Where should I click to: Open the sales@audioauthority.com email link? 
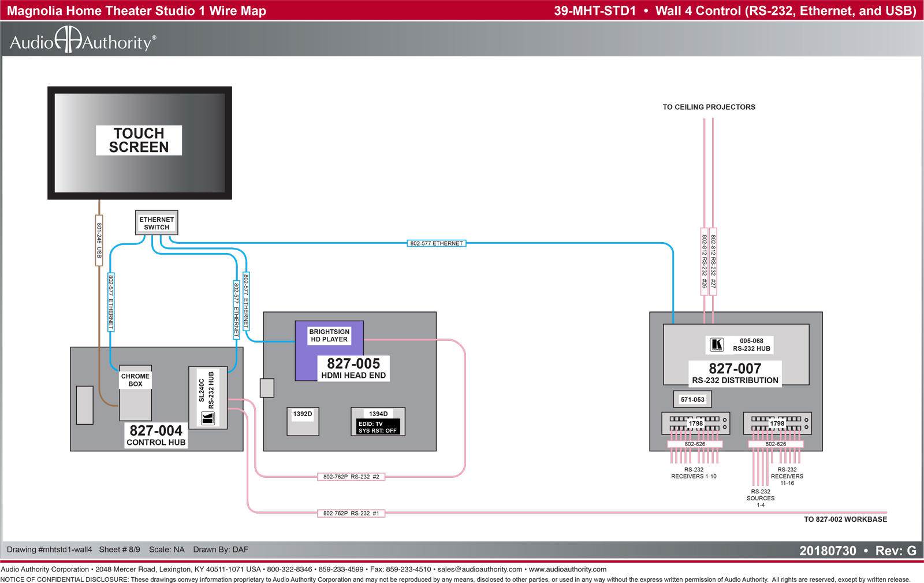tap(480, 569)
